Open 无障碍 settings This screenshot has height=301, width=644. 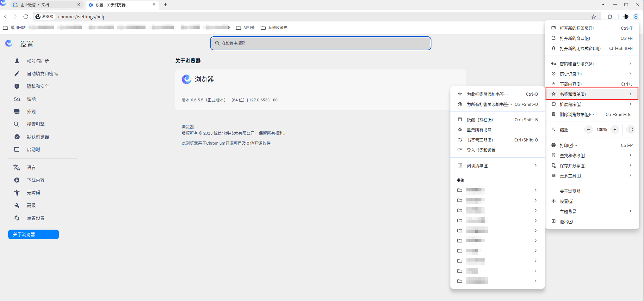(34, 193)
